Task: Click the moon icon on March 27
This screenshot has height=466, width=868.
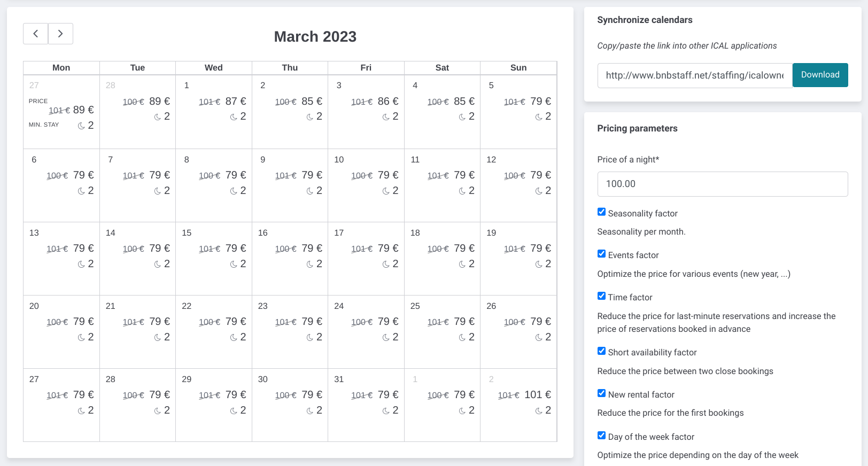Action: (80, 410)
